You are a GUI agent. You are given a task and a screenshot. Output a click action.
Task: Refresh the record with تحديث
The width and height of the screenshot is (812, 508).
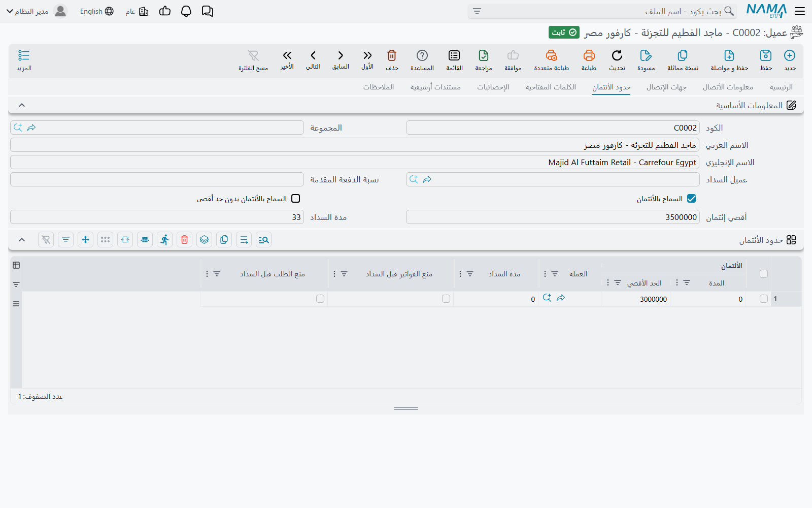617,60
